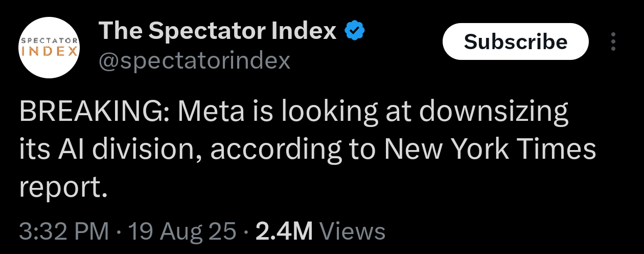The width and height of the screenshot is (644, 254).
Task: Open the three-dot more options menu
Action: pyautogui.click(x=613, y=41)
